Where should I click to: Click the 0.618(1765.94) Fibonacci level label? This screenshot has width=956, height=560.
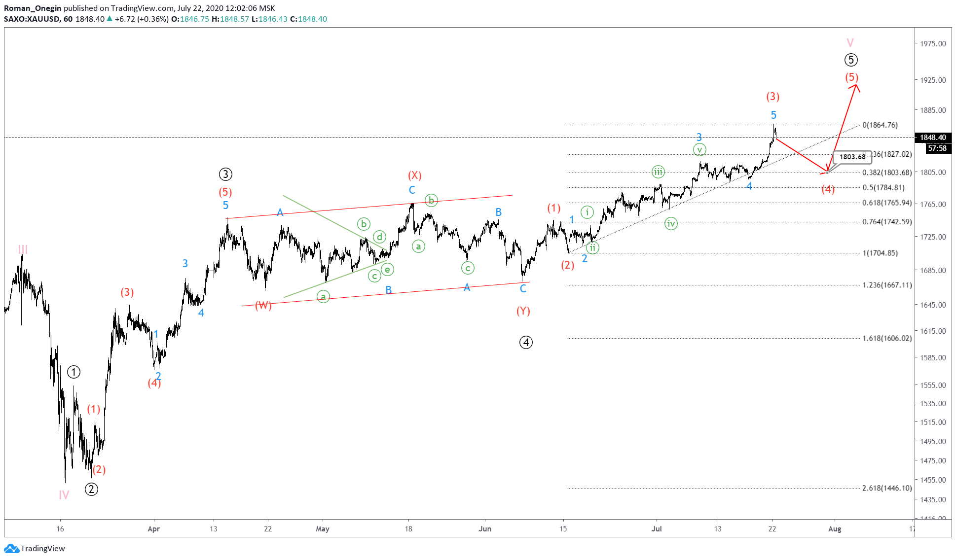(x=886, y=203)
